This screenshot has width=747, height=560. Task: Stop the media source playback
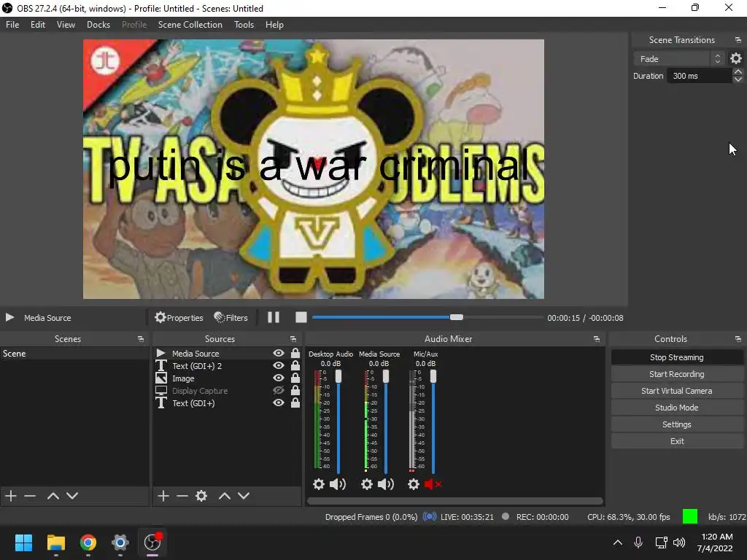(301, 318)
